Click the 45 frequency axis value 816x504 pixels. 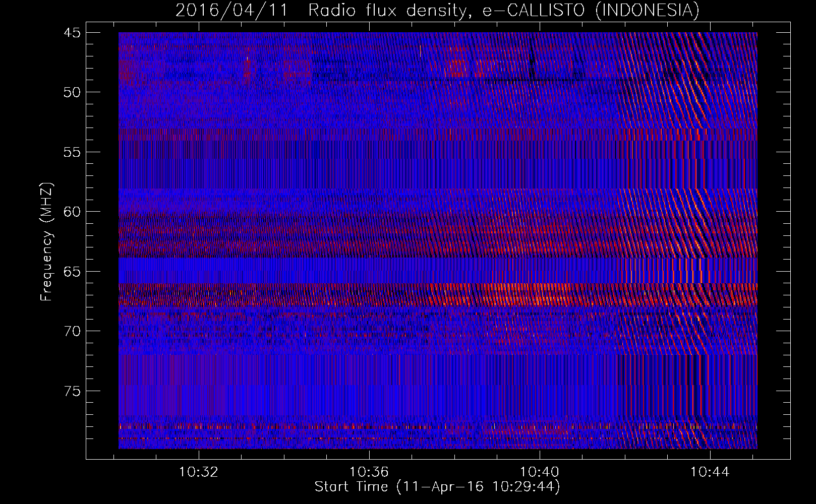(x=72, y=33)
